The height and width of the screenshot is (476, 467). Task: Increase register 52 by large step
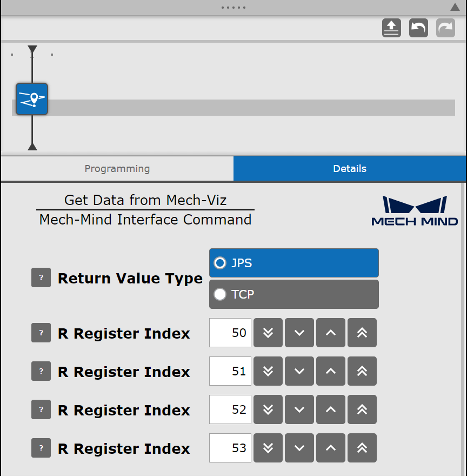pyautogui.click(x=362, y=409)
